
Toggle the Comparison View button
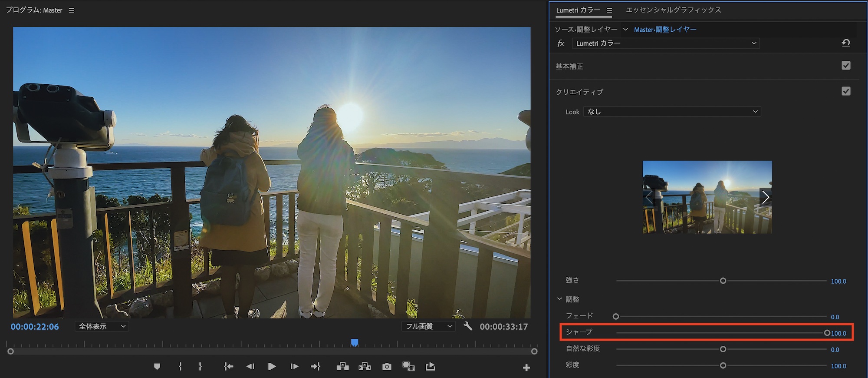pos(408,367)
